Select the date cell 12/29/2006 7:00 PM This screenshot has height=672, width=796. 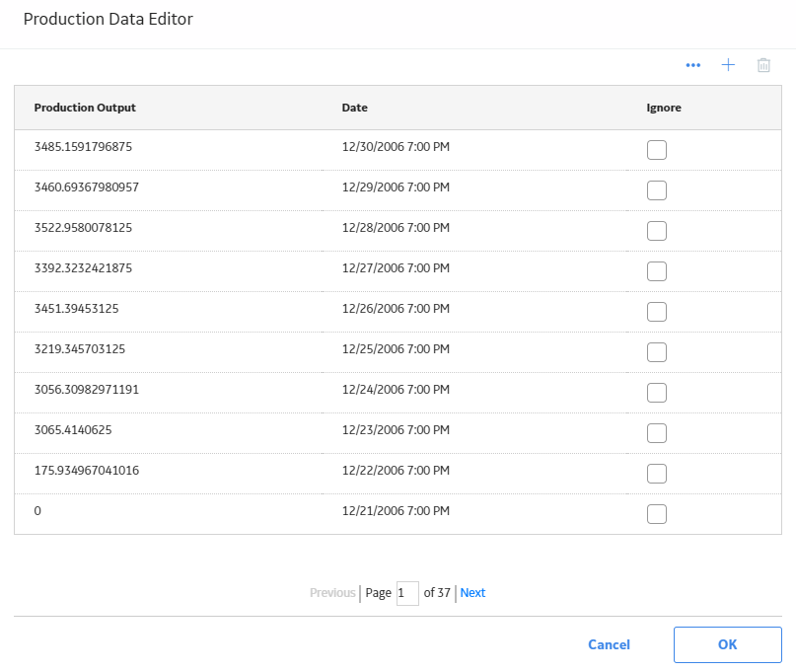396,187
